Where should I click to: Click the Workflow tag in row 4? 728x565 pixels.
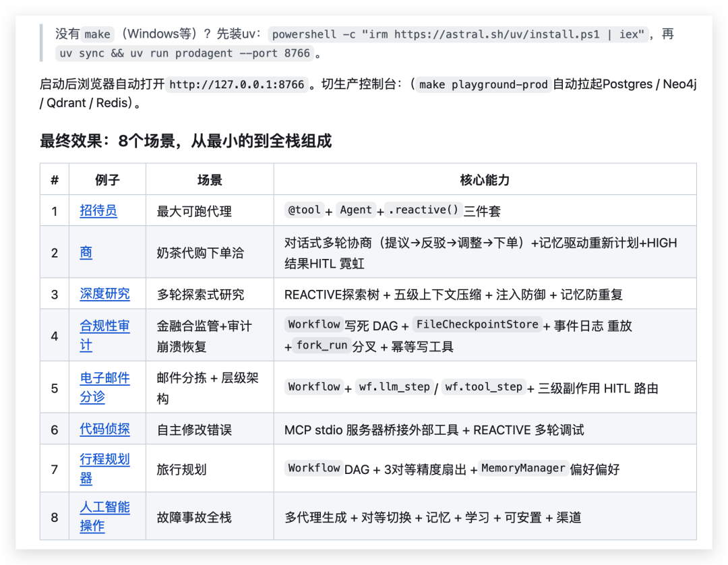point(314,324)
